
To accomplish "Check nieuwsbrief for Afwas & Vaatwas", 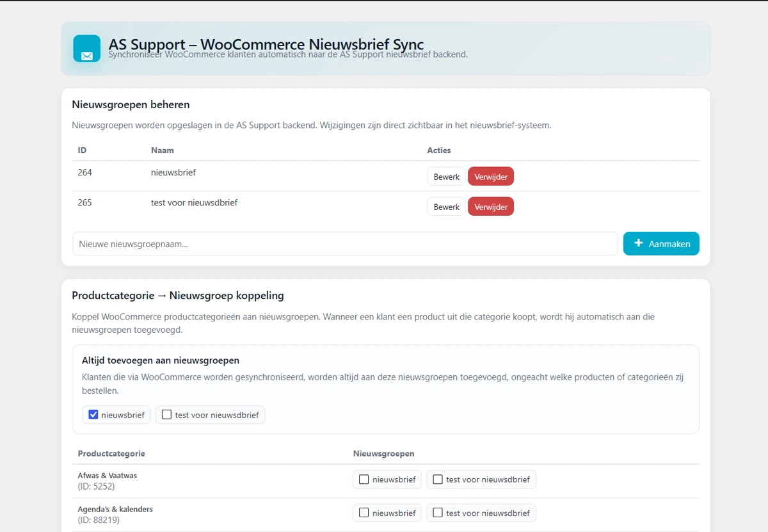I will (x=364, y=479).
